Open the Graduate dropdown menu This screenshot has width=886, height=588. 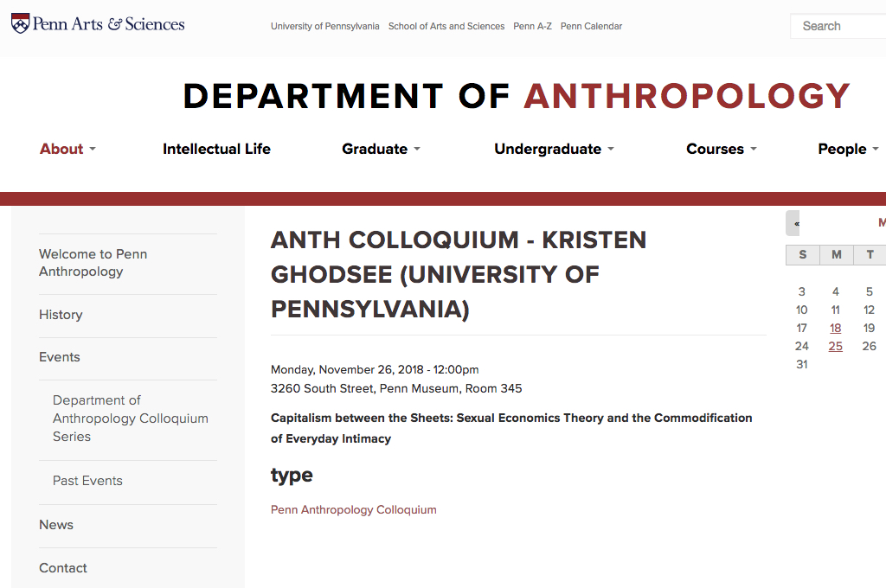[x=381, y=149]
